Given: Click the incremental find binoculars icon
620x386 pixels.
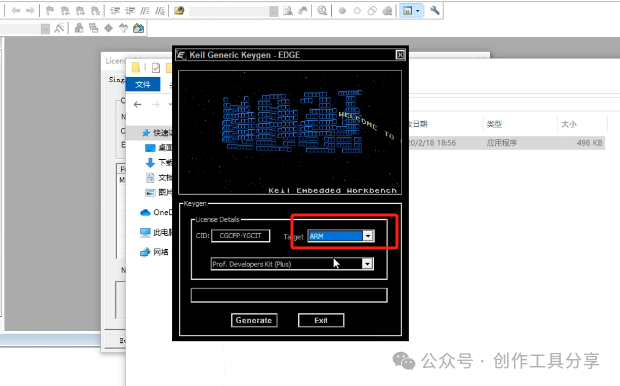Looking at the screenshot, I should pos(303,11).
